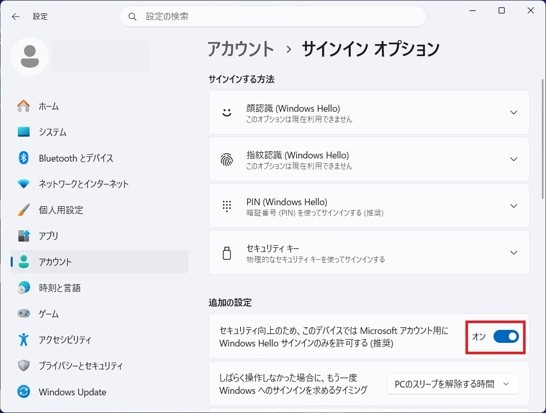Click the security key USB icon
The image size is (546, 413).
[227, 253]
